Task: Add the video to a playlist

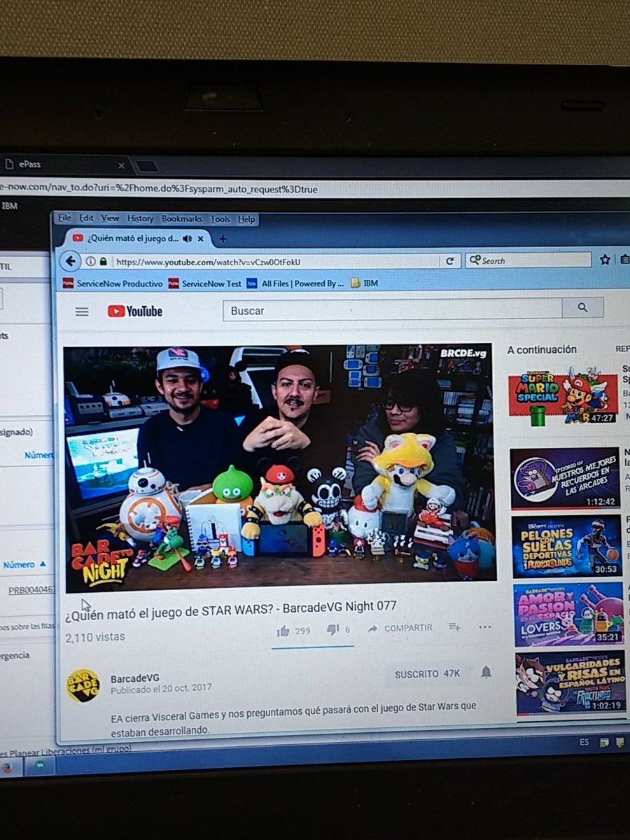Action: point(454,627)
